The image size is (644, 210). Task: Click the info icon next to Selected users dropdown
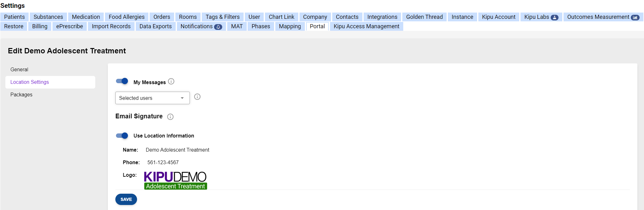[x=197, y=97]
